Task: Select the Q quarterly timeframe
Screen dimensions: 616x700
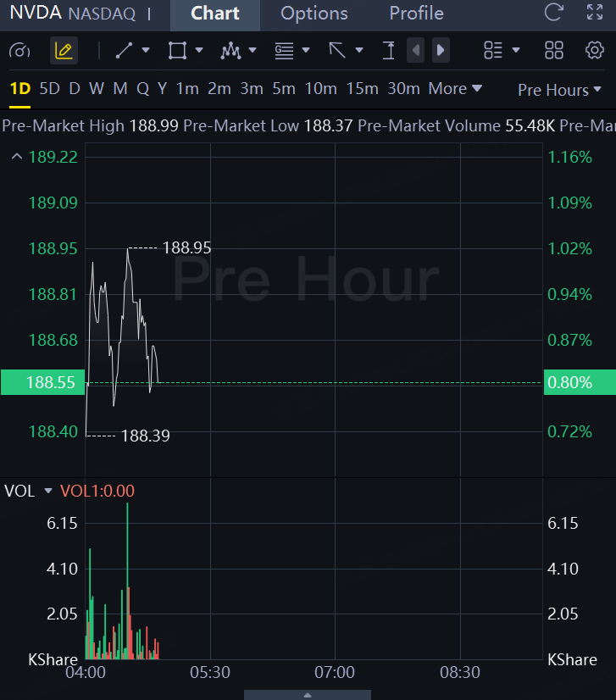Action: tap(143, 89)
